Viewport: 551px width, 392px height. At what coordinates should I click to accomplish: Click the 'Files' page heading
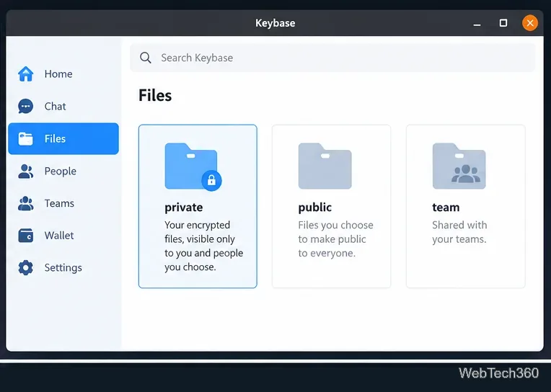(x=155, y=95)
